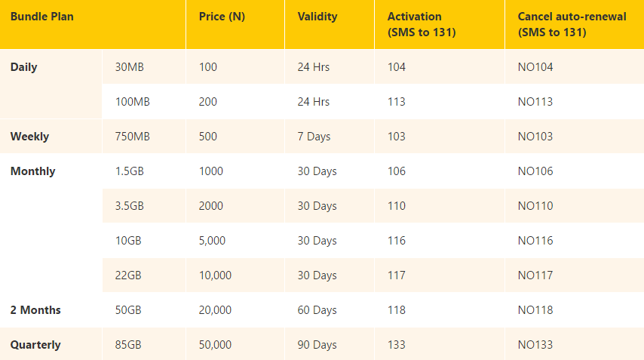Click the NO133 cancel code

[535, 345]
